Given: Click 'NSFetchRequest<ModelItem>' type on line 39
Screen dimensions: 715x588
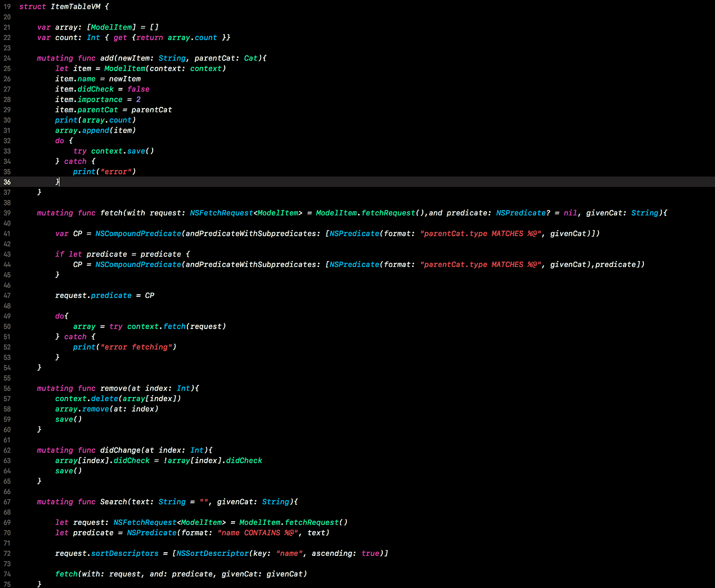Looking at the screenshot, I should (x=246, y=213).
